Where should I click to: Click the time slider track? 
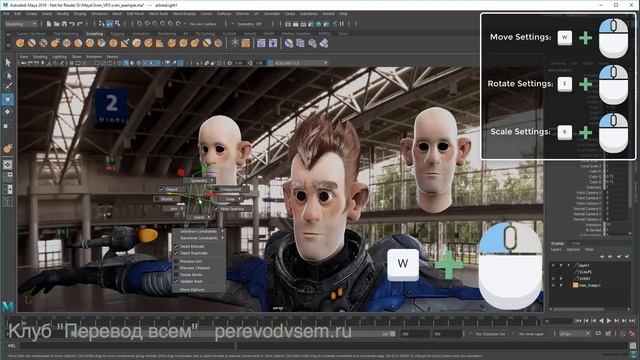coord(273,321)
